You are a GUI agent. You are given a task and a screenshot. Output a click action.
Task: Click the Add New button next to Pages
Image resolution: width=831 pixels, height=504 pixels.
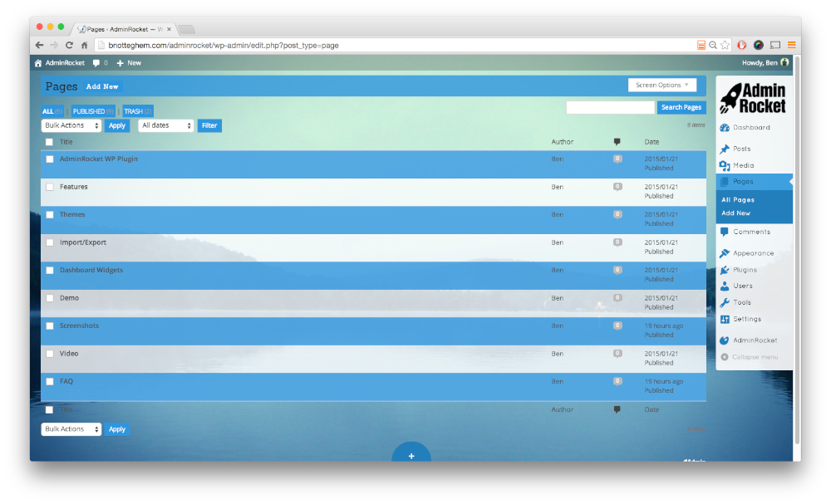(102, 87)
